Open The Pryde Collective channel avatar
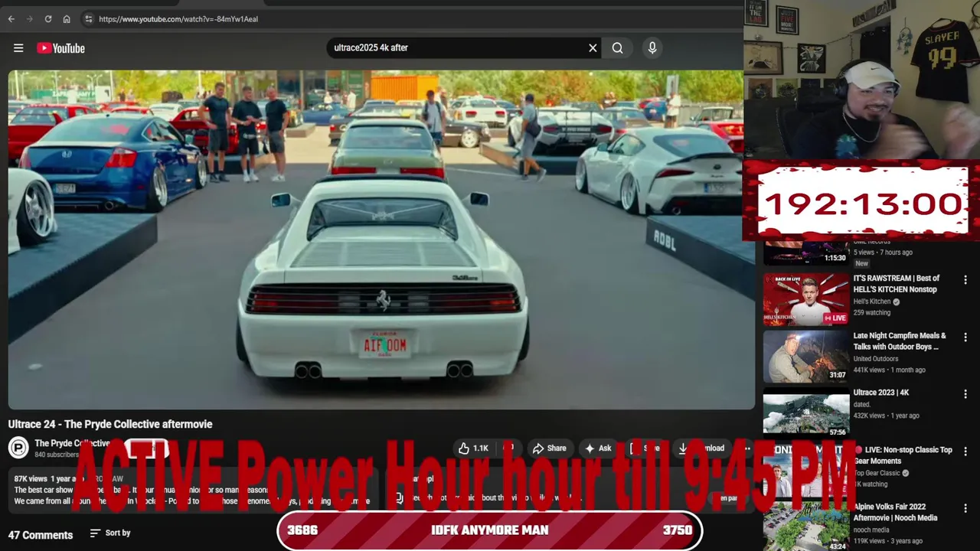The width and height of the screenshot is (980, 551). pos(18,448)
